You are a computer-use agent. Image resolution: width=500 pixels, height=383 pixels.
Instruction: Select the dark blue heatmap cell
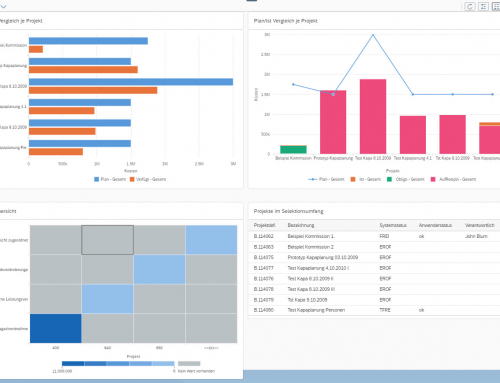56,328
